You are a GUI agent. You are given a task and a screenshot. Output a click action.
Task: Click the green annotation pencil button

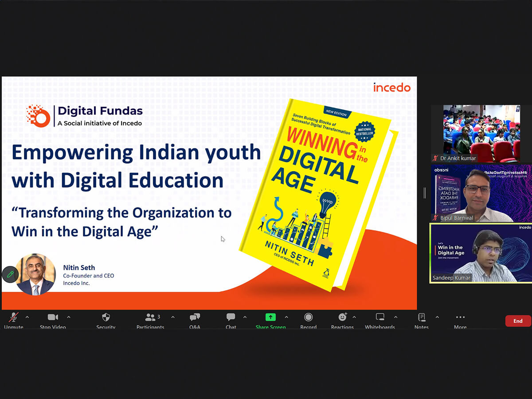point(10,275)
